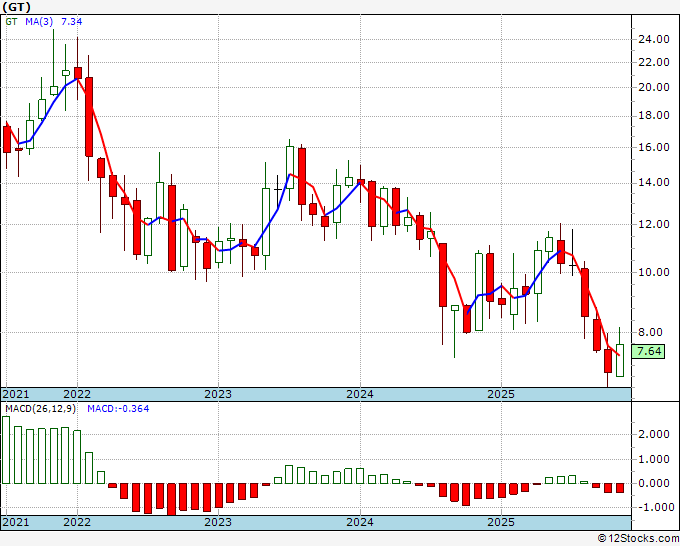Click the first and tallest green MACD bar
Screen dimensions: 680x546
pos(6,450)
